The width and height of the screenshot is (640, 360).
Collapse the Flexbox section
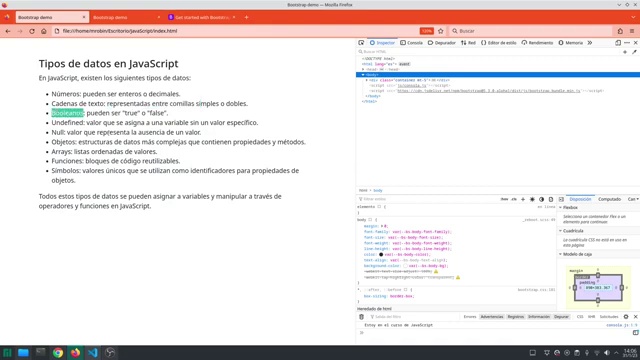pyautogui.click(x=561, y=207)
